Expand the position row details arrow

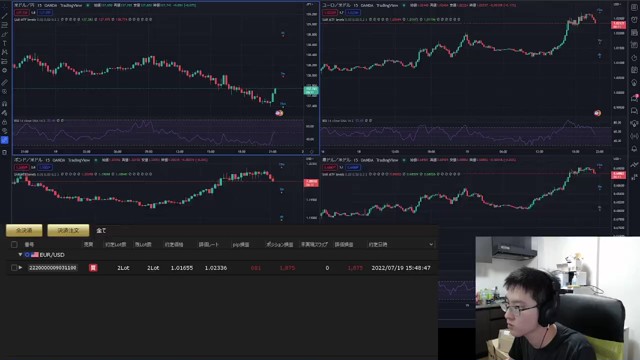(x=20, y=268)
